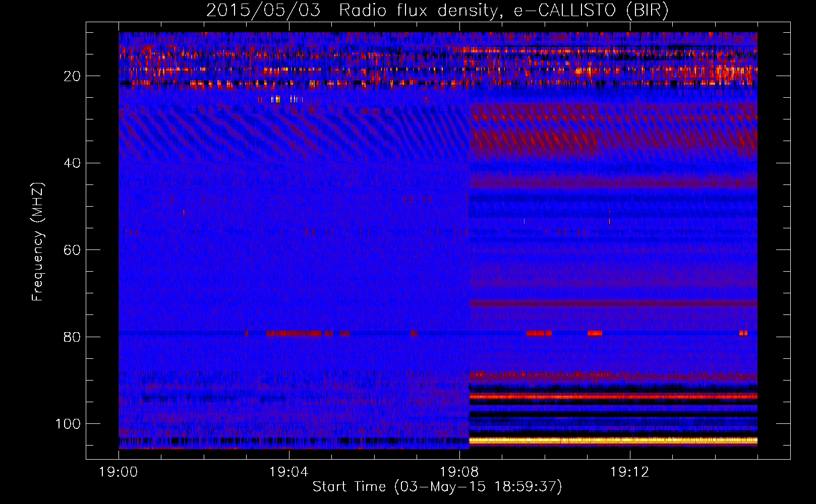Image resolution: width=816 pixels, height=504 pixels.
Task: Click the "Frequency (MHZ)" axis label
Action: 38,241
